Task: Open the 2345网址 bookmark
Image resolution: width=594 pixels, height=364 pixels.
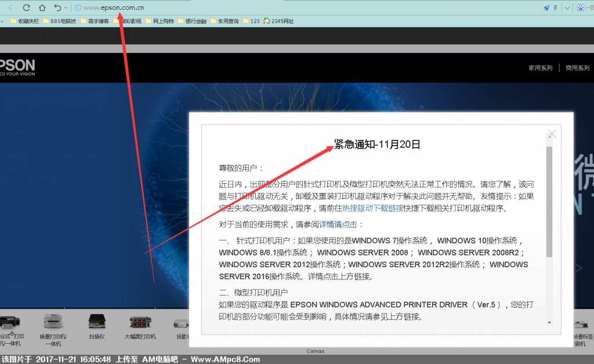Action: [x=279, y=21]
